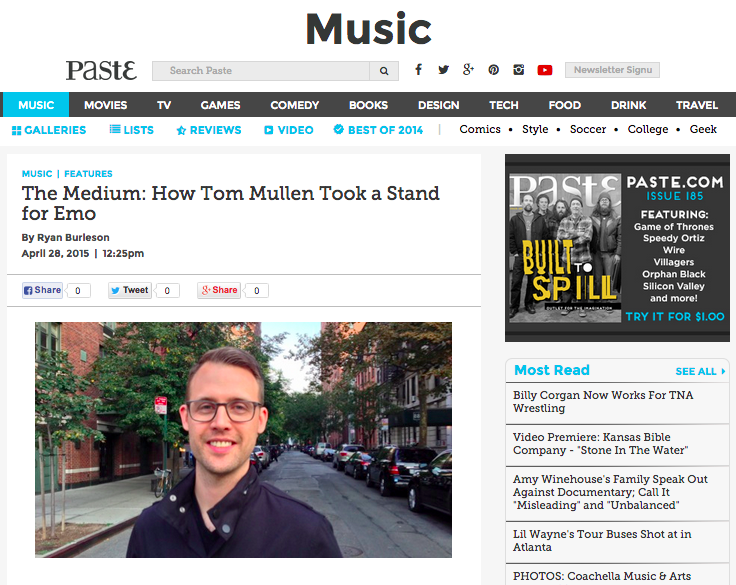The width and height of the screenshot is (736, 585).
Task: Open Paste's Instagram icon
Action: [519, 70]
